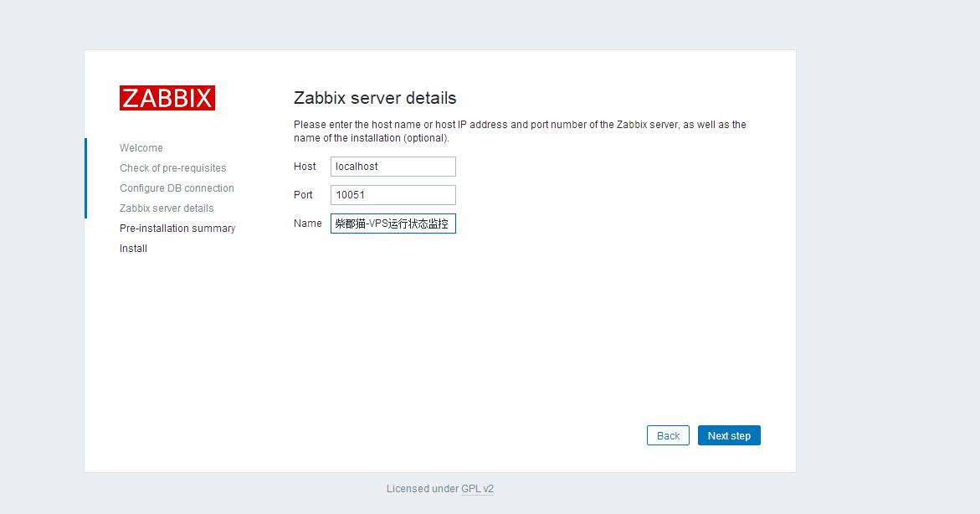Click the Port input field
The width and height of the screenshot is (980, 514).
(393, 194)
